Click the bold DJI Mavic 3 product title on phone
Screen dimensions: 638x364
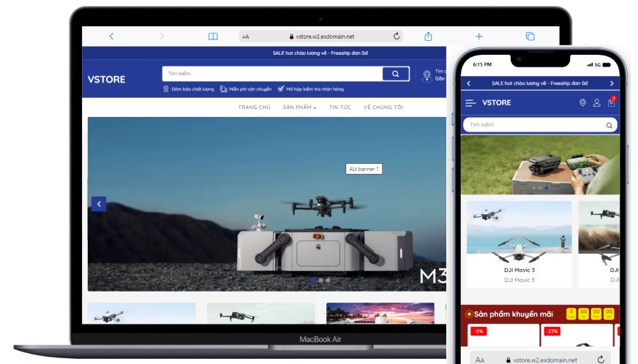tap(519, 270)
